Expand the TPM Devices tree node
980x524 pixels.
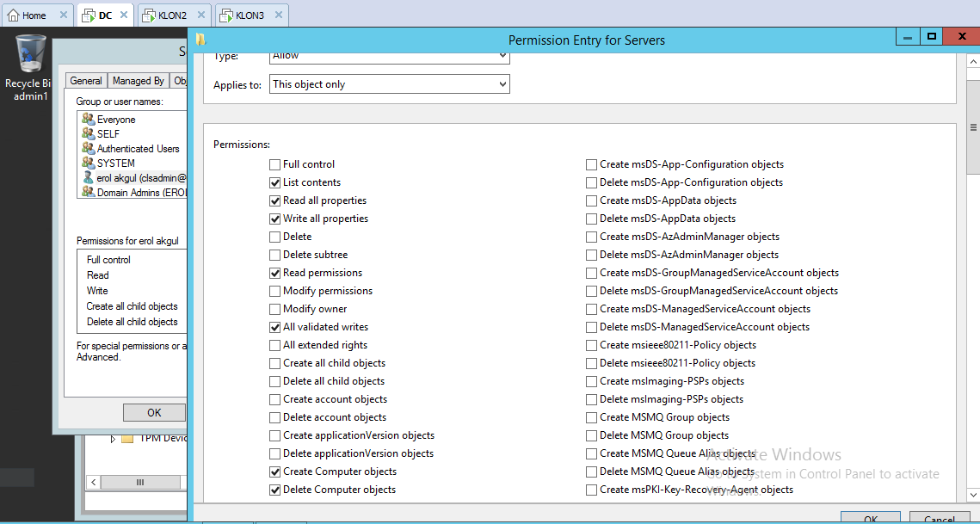(112, 439)
